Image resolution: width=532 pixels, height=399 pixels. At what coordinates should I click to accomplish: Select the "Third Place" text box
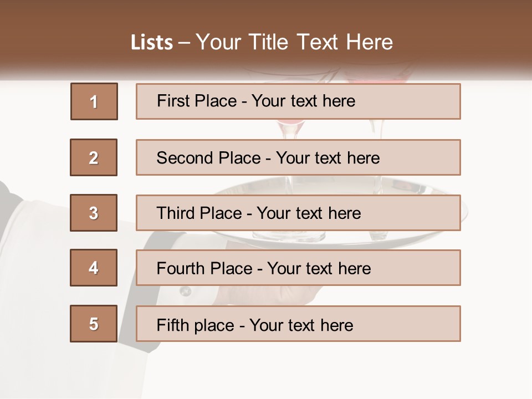(298, 213)
